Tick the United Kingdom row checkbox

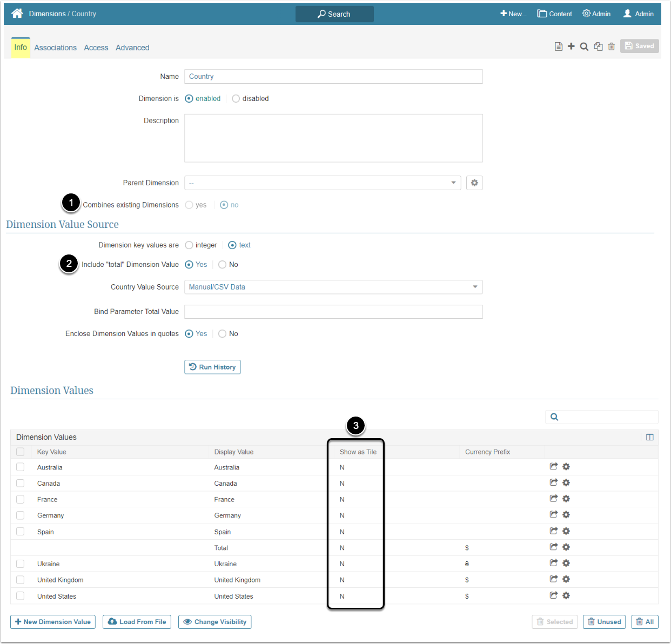(x=21, y=580)
